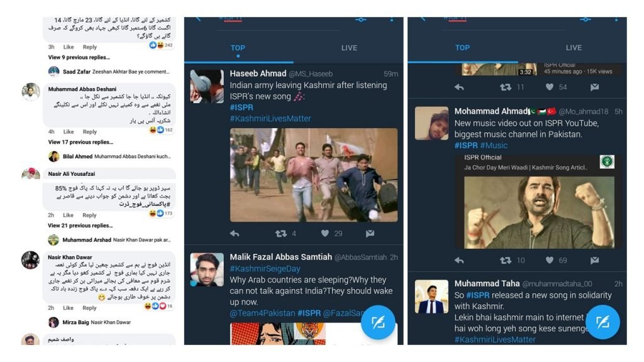Expand View 9 previous replies
Screen dimensions: 644x362
79,57
